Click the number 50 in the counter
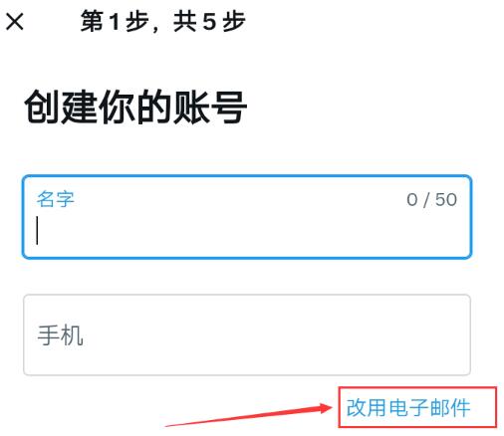This screenshot has width=504, height=436. pos(446,200)
